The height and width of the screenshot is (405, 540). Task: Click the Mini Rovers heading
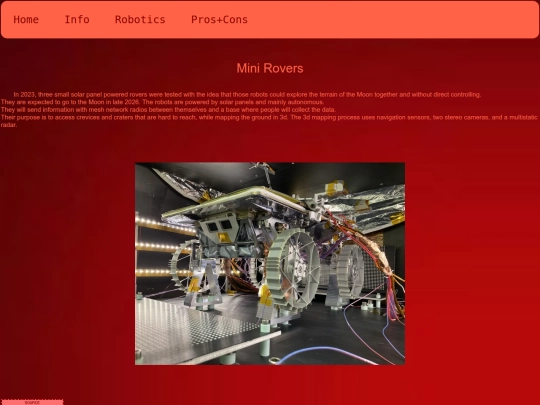(x=270, y=68)
